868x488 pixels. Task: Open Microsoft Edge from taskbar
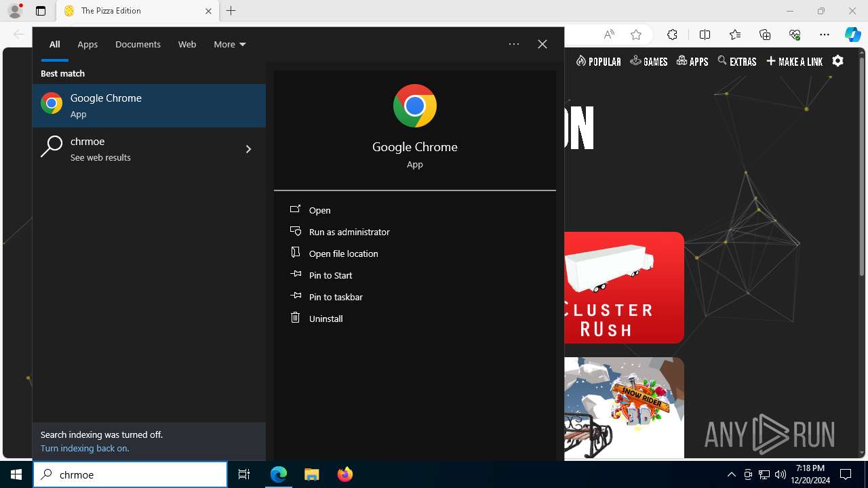(x=279, y=474)
